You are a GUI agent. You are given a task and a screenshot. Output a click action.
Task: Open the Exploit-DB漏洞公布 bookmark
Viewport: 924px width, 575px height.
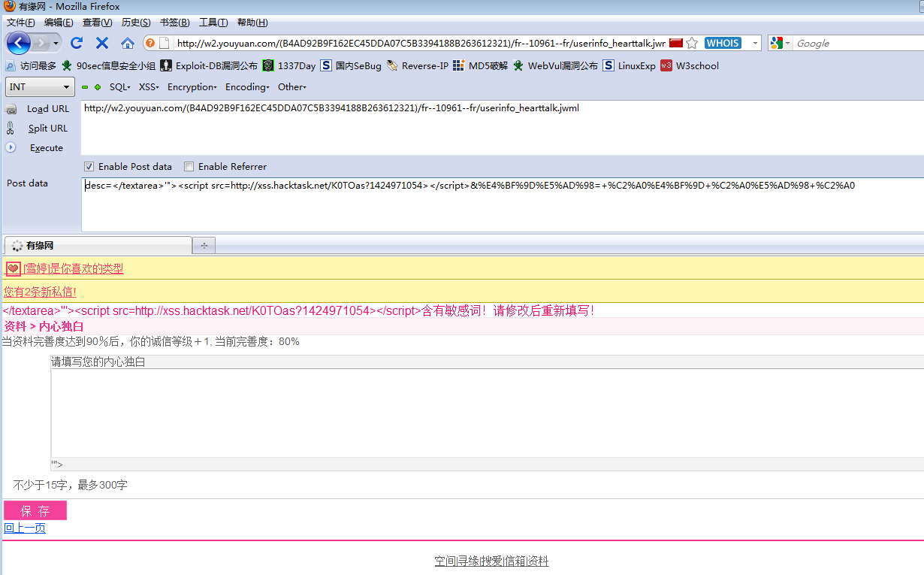point(209,65)
